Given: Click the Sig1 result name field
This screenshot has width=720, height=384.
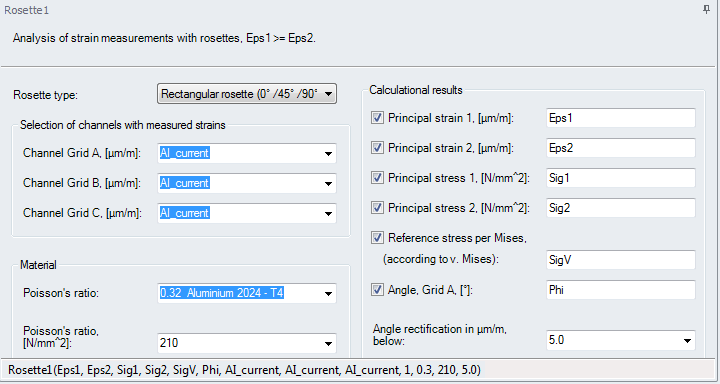Looking at the screenshot, I should click(621, 178).
